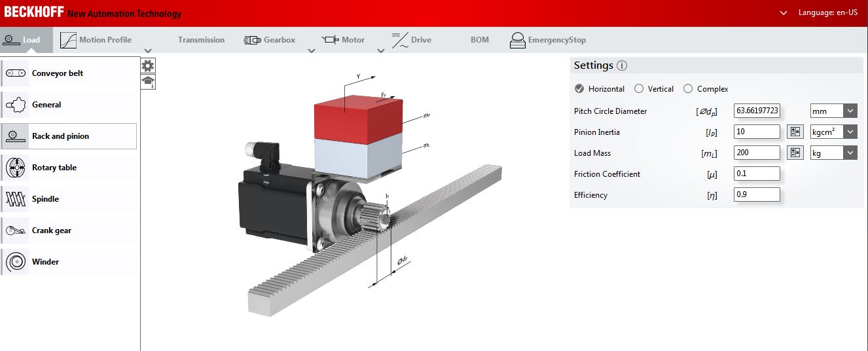Click the Settings info icon
Viewport: 868px width, 351px height.
[x=622, y=65]
